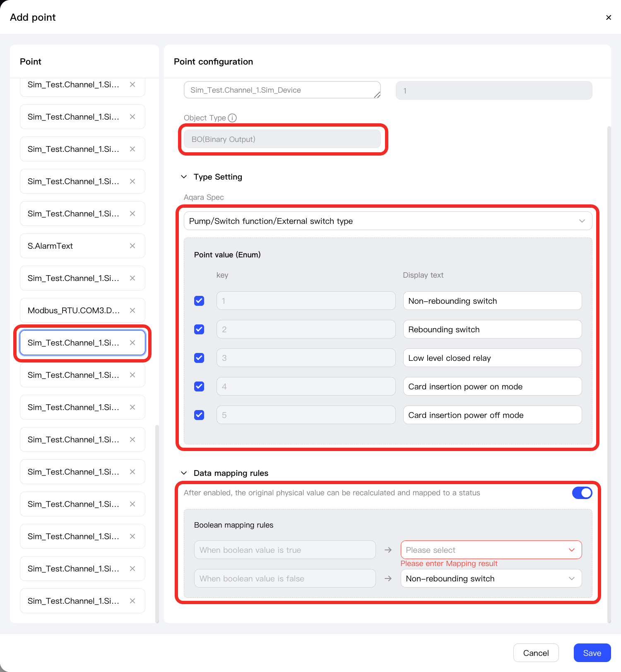
Task: Uncheck Card insertion power off mode checkbox
Action: [199, 415]
